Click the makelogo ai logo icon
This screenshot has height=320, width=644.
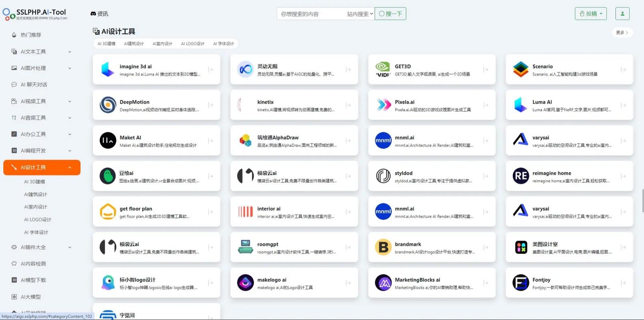245,283
